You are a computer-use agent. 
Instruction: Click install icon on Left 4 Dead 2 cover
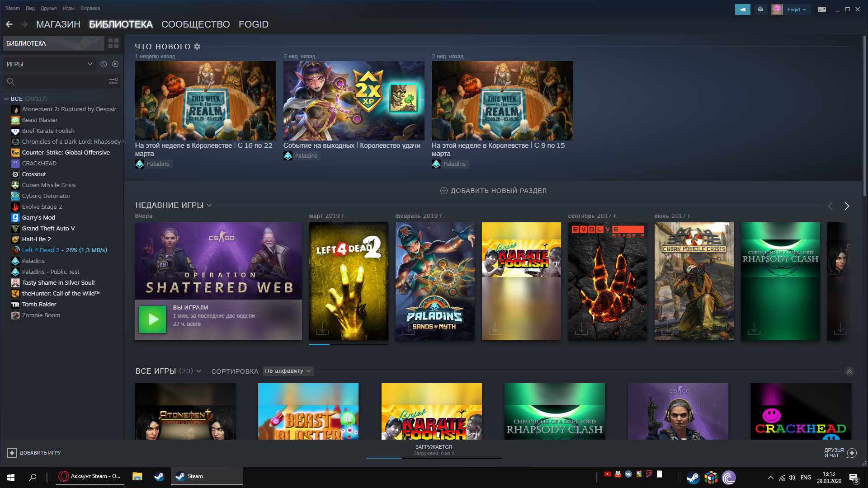click(322, 328)
